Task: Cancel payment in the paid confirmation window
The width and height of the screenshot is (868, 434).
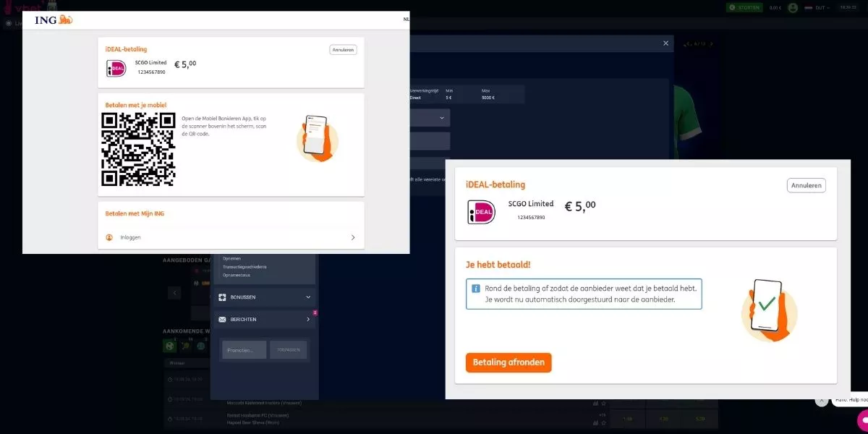Action: tap(807, 186)
